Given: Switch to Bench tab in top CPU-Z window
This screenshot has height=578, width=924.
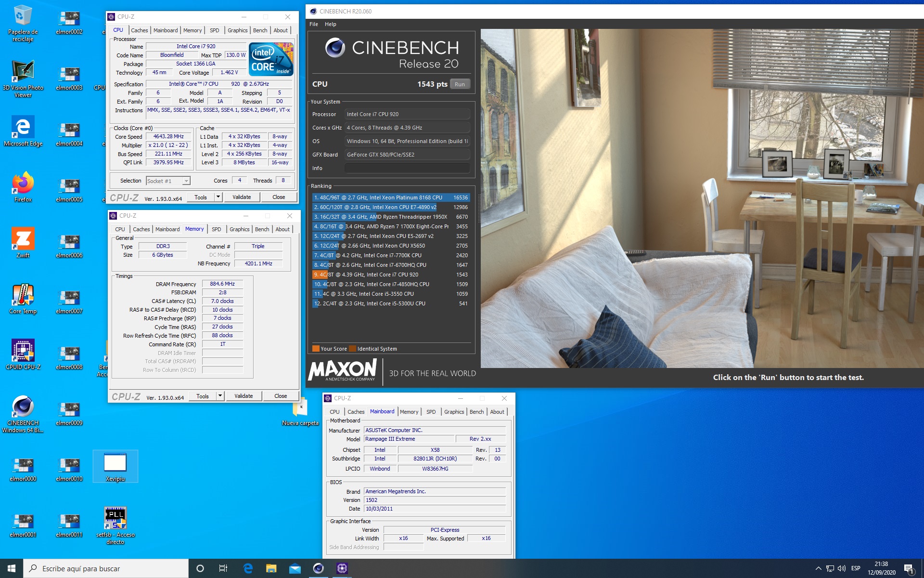Looking at the screenshot, I should click(x=260, y=30).
